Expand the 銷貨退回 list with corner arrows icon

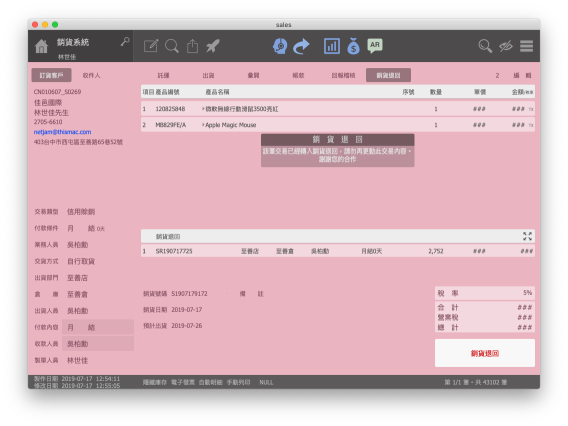click(527, 237)
